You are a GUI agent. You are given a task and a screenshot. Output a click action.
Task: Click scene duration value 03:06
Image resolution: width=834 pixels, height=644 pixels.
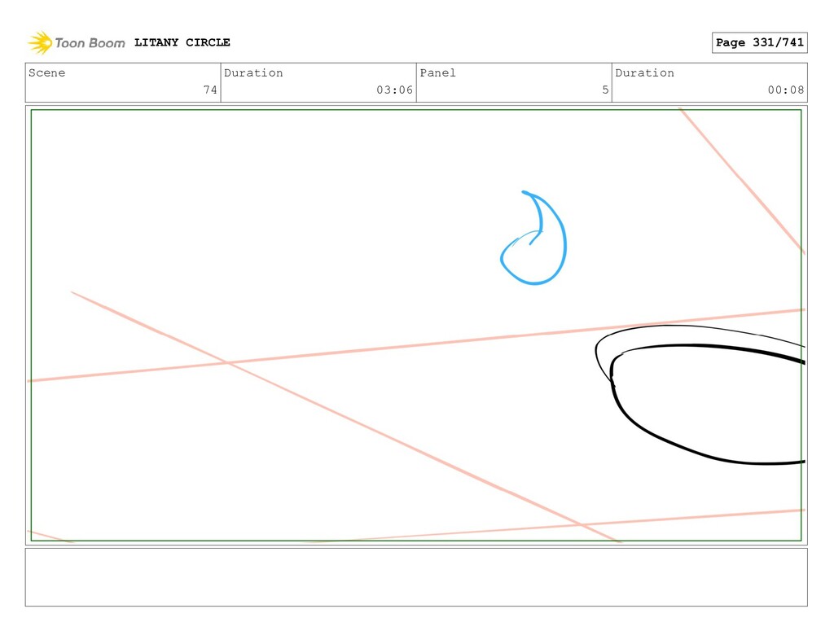point(395,90)
